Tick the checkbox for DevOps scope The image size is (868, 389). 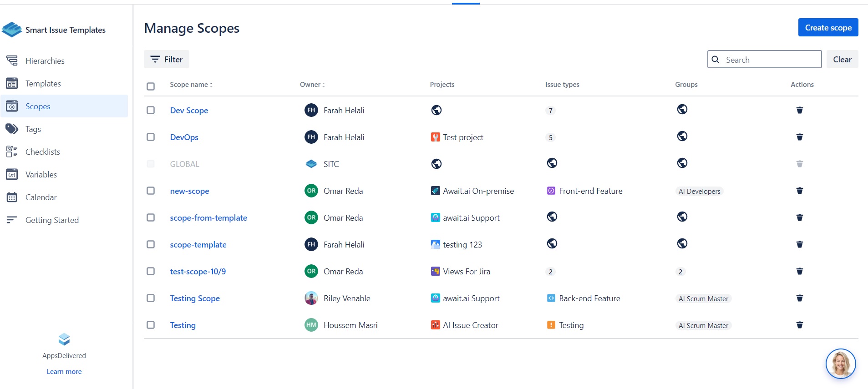point(151,137)
